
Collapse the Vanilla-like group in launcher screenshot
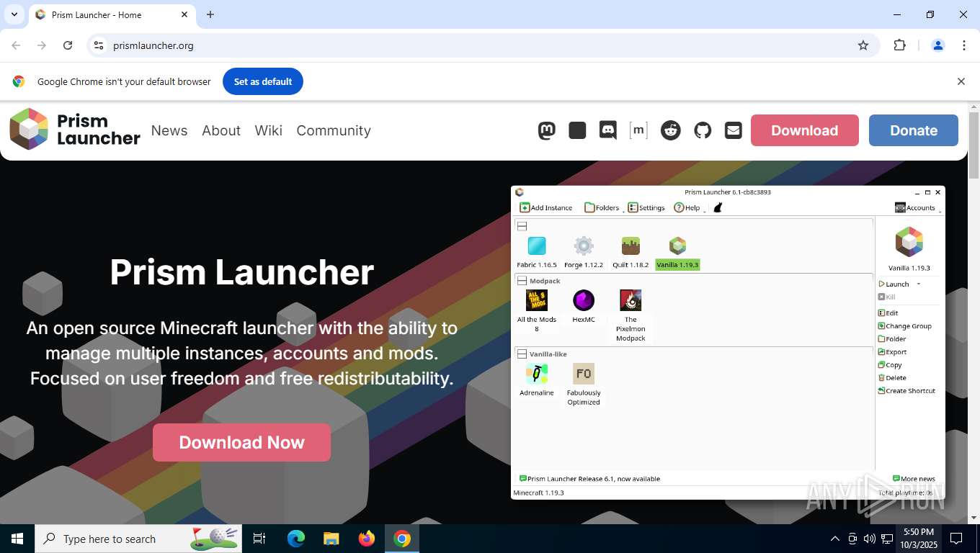pyautogui.click(x=522, y=354)
